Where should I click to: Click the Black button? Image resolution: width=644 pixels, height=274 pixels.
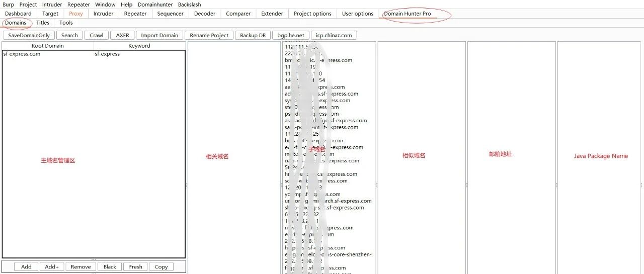click(x=110, y=267)
